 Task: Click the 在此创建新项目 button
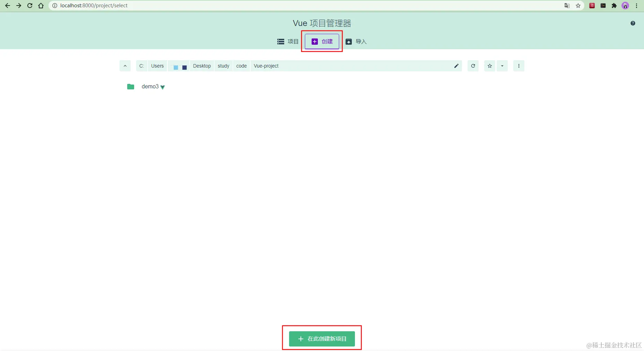pos(322,339)
